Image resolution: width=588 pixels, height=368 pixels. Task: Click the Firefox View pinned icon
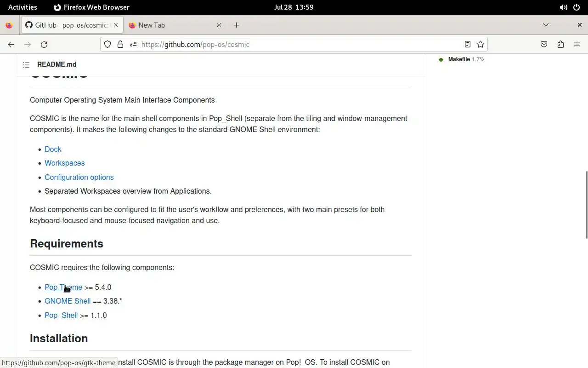tap(9, 25)
